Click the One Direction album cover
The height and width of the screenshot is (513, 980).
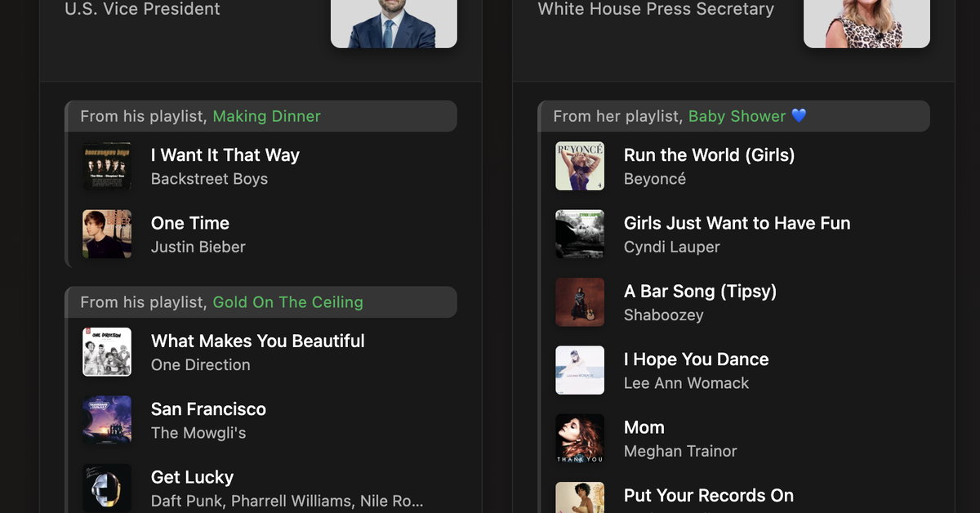(106, 351)
